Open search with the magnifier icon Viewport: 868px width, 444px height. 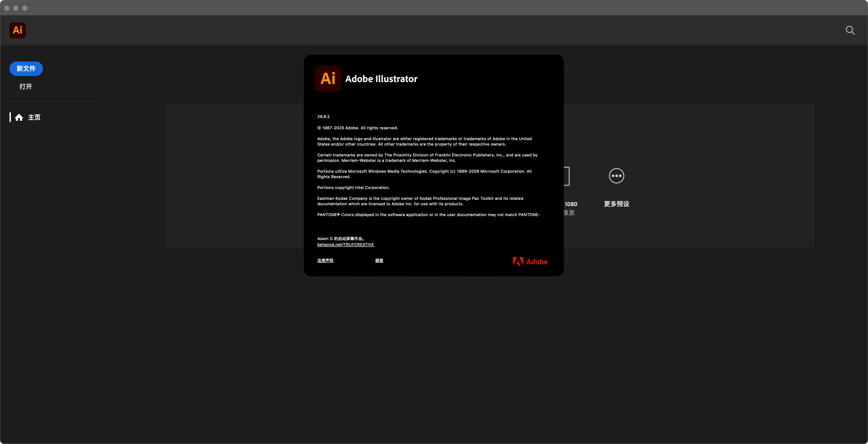(850, 30)
